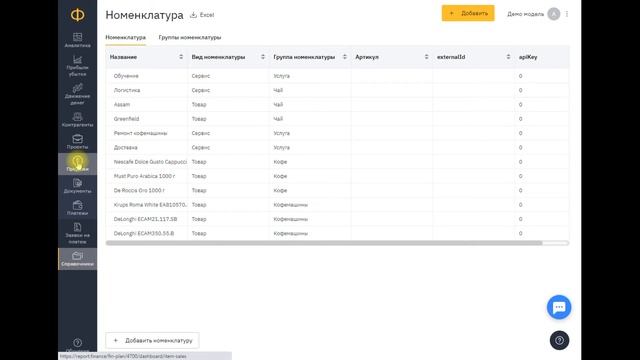Click Товар type in Assam row
Image resolution: width=640 pixels, height=360 pixels.
click(199, 104)
